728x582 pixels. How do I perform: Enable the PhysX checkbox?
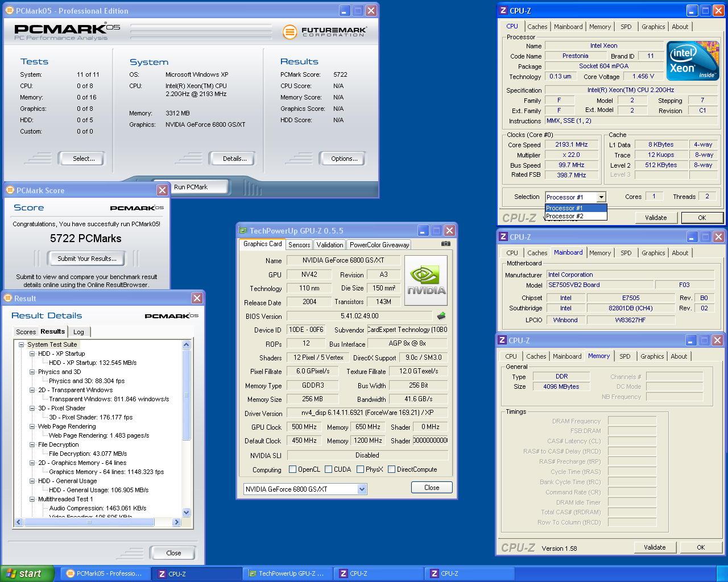click(x=360, y=469)
